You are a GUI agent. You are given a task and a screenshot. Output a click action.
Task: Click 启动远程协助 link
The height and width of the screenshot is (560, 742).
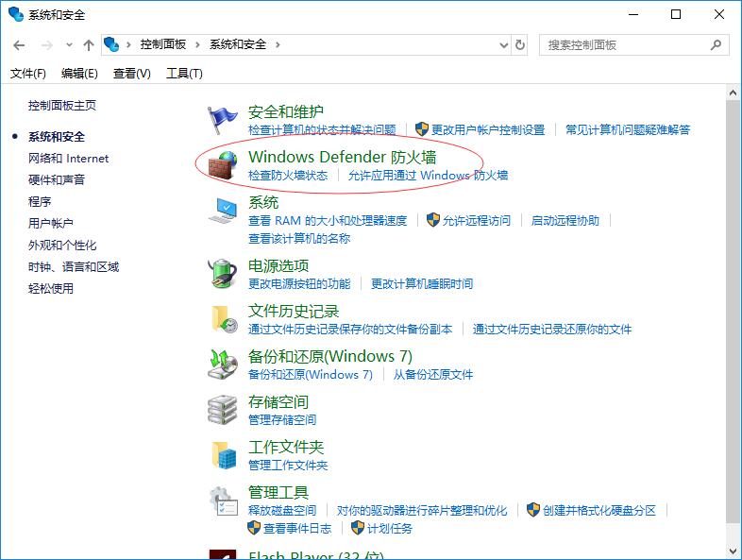point(565,221)
